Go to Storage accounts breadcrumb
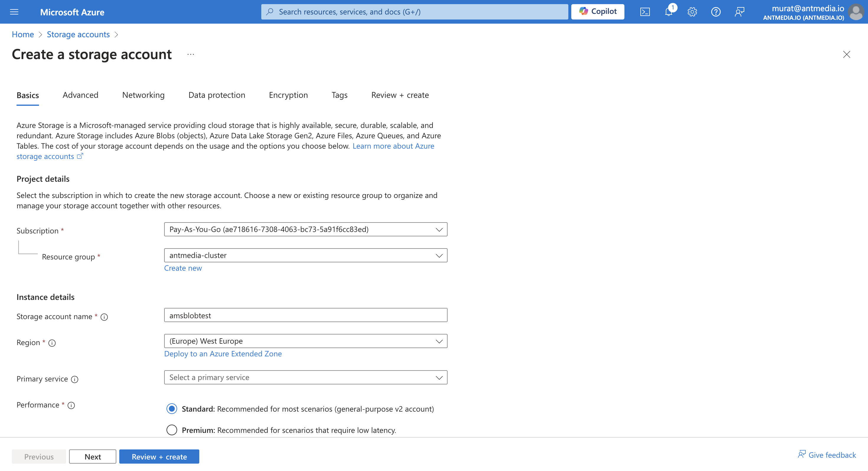Screen dimensions: 868x471 tap(78, 34)
